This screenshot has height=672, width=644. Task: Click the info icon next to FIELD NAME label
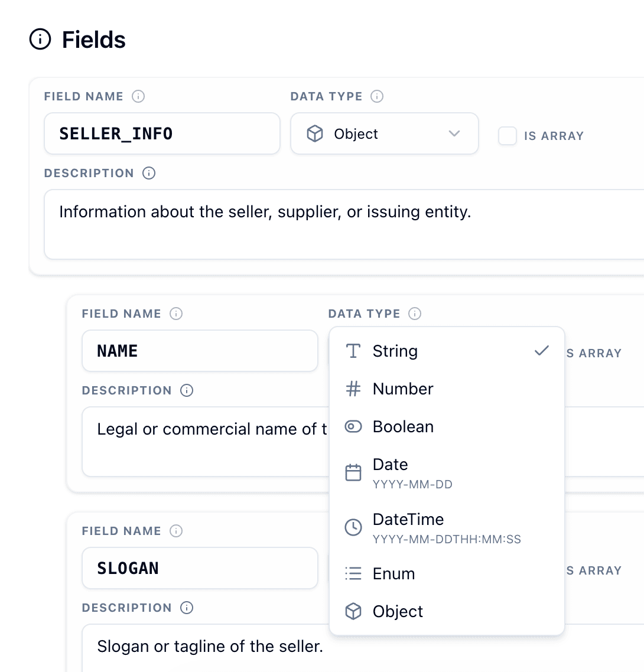[138, 96]
